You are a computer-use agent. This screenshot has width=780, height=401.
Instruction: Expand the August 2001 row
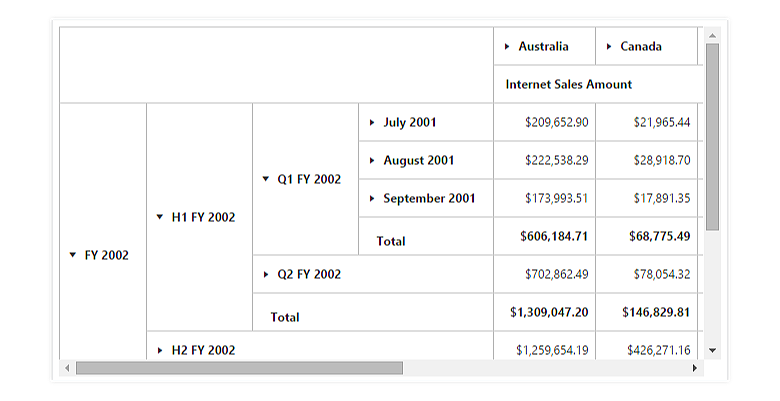pos(372,161)
